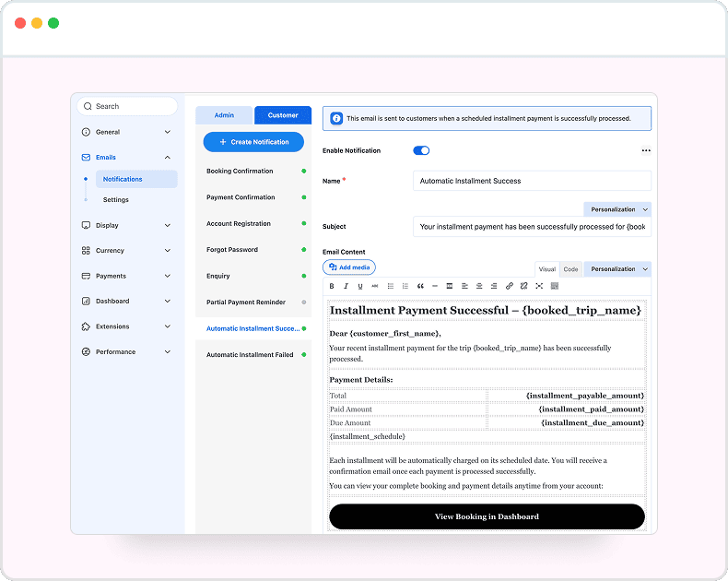Click the Dashboard chart icon
Image resolution: width=728 pixels, height=581 pixels.
coord(86,302)
